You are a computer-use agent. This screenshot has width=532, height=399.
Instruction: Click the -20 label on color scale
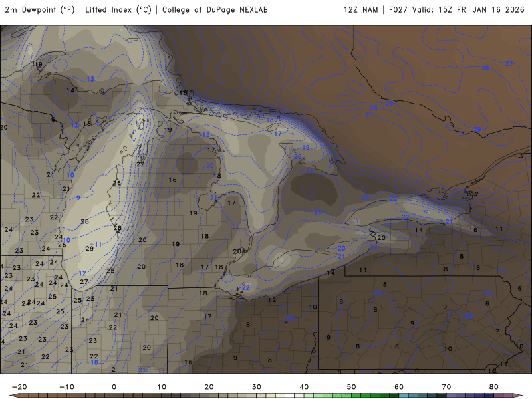19,387
